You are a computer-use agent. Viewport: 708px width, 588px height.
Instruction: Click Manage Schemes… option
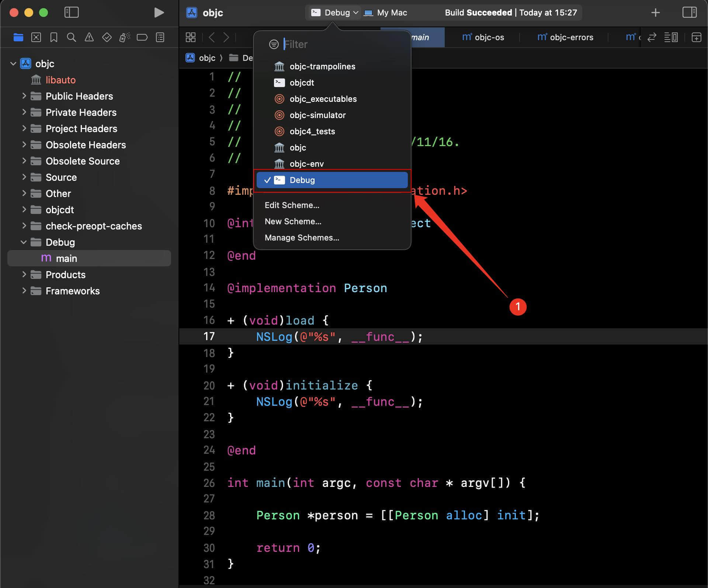[x=302, y=238]
